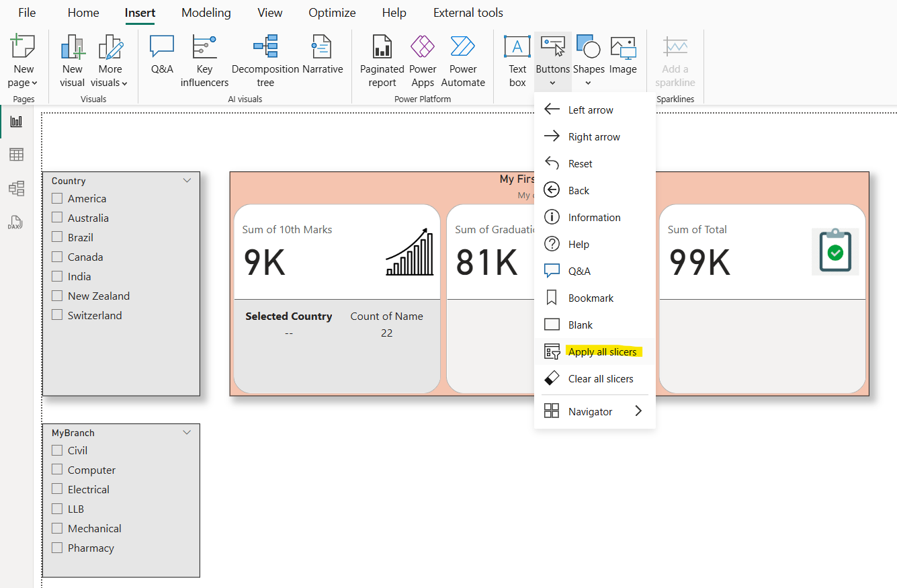Switch to the Modeling ribbon tab
The image size is (897, 588).
pos(206,12)
